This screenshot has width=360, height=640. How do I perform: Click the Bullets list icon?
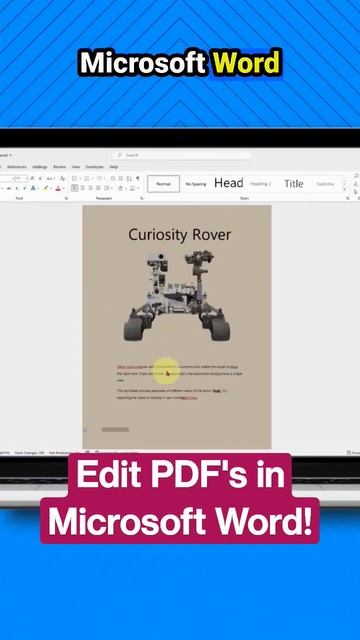pyautogui.click(x=75, y=178)
